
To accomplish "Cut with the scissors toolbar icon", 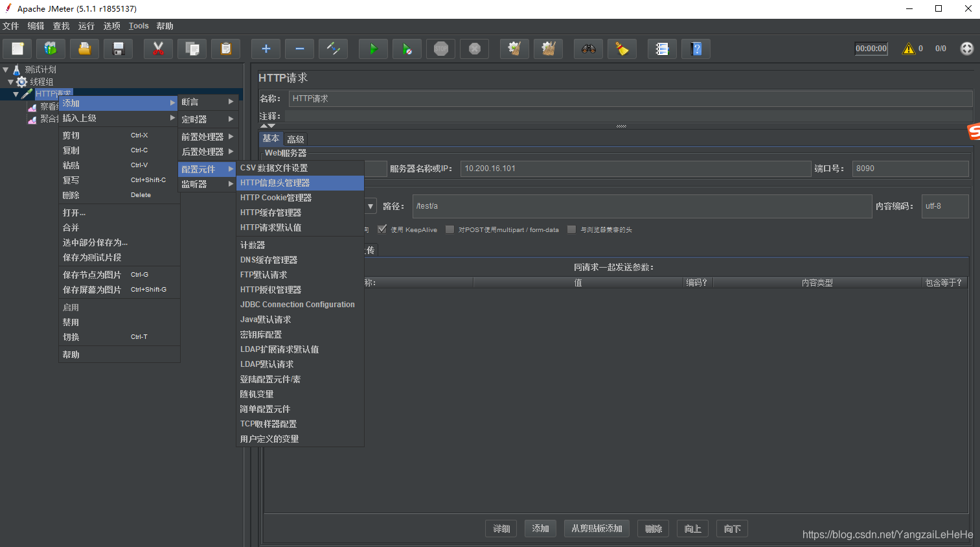I will tap(158, 49).
